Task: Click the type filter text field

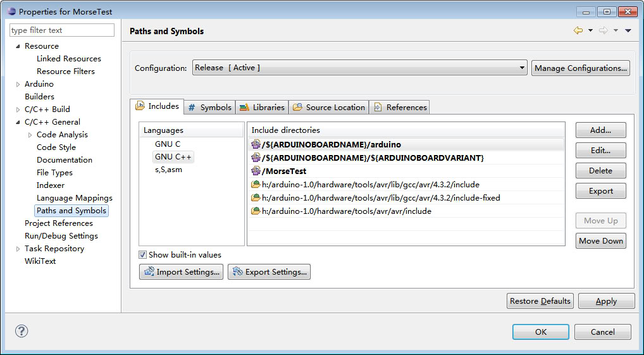Action: 62,30
